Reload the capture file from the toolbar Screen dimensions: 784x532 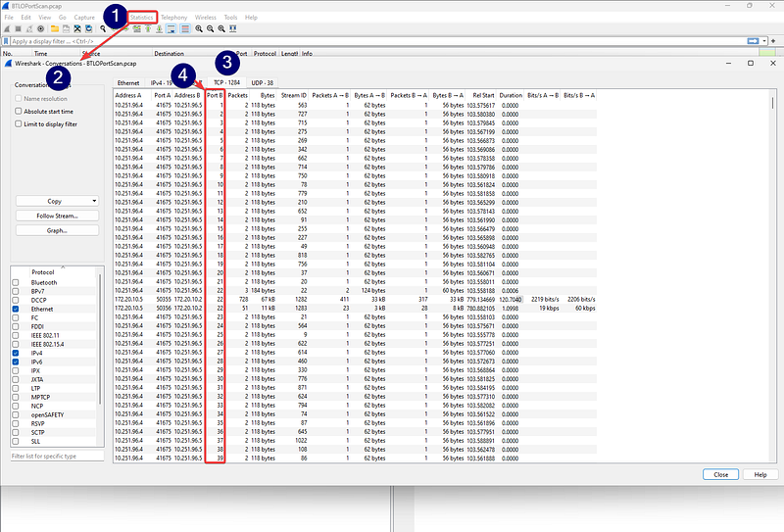pyautogui.click(x=89, y=29)
